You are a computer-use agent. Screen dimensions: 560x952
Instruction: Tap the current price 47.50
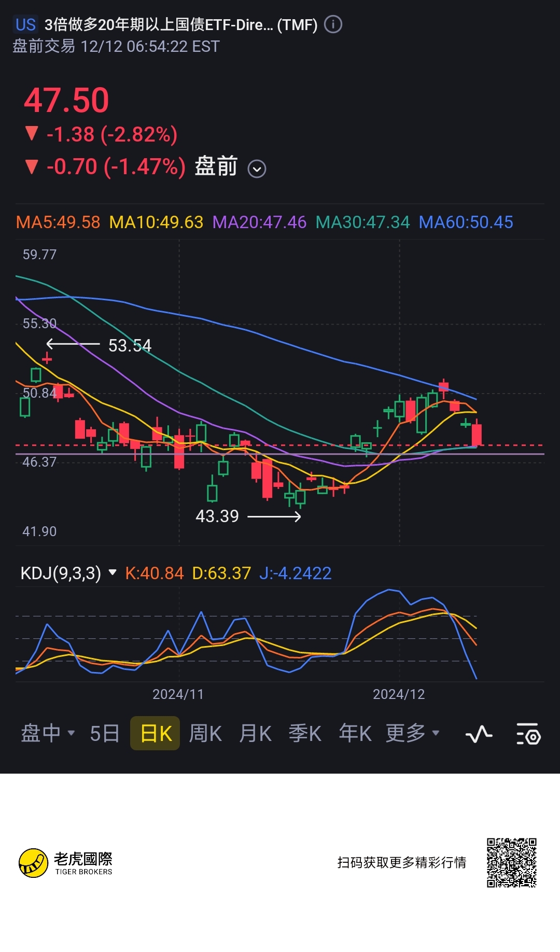[67, 100]
